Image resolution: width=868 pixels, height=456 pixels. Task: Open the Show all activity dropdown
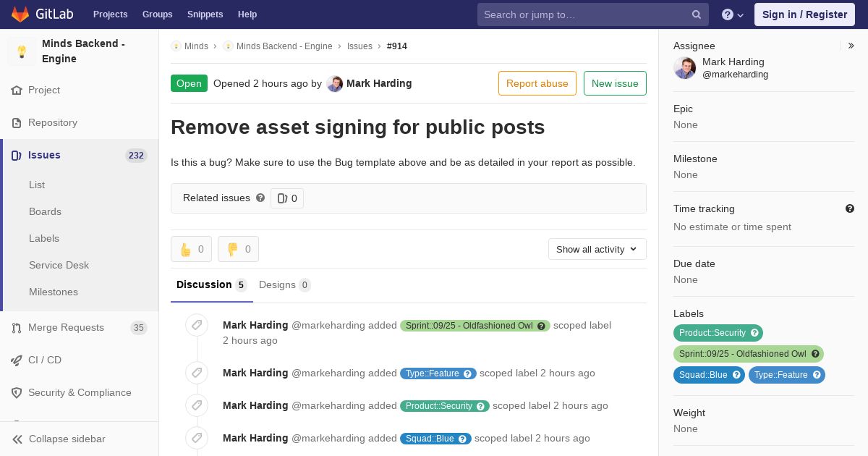pos(597,249)
